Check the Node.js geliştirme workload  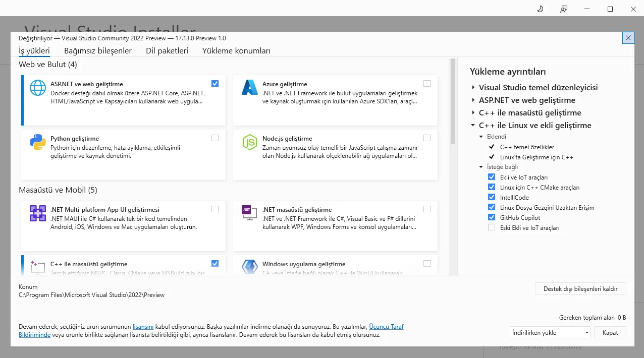click(x=427, y=138)
